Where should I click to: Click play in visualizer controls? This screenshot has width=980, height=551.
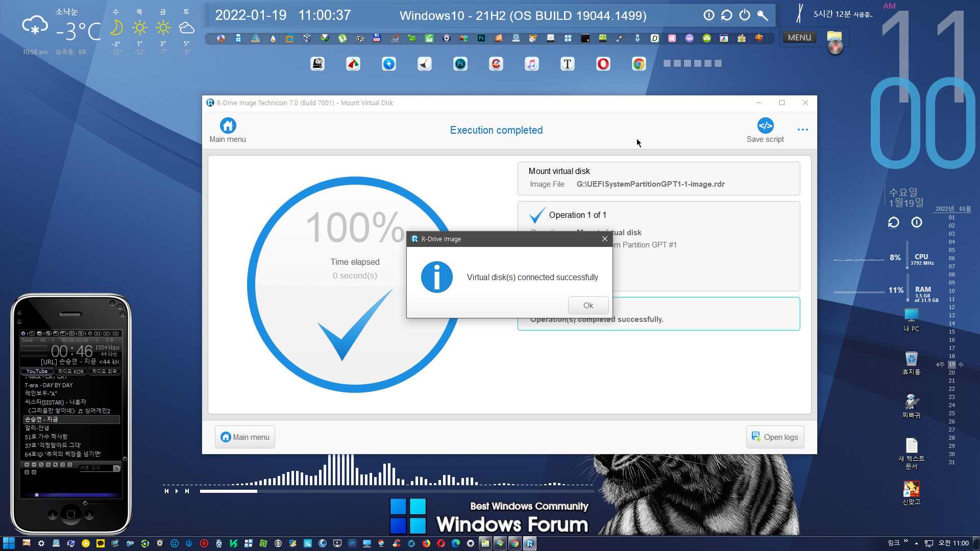177,491
